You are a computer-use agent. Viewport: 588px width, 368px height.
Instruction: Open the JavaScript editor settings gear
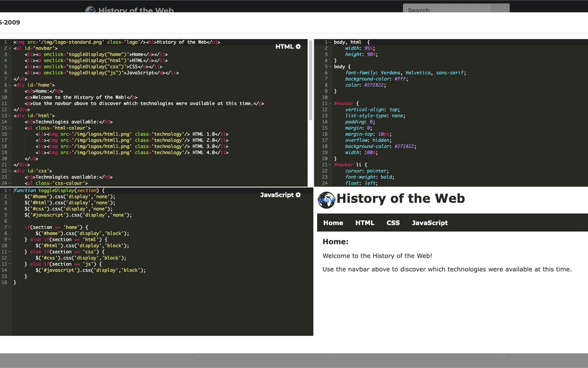(x=298, y=195)
